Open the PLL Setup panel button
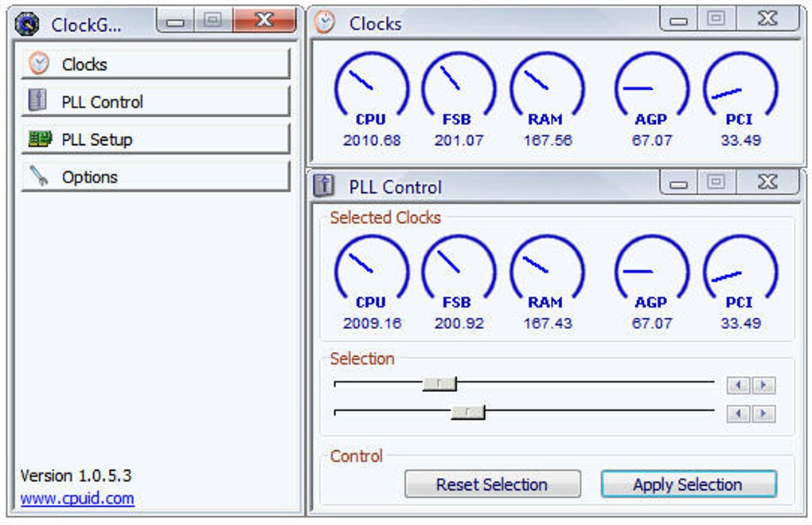Screen dimensions: 812x525 tap(155, 139)
